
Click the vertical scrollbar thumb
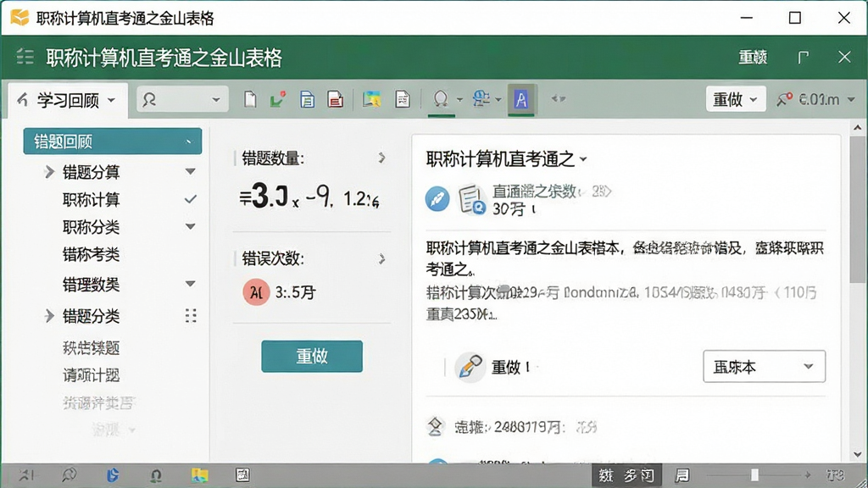click(x=858, y=209)
